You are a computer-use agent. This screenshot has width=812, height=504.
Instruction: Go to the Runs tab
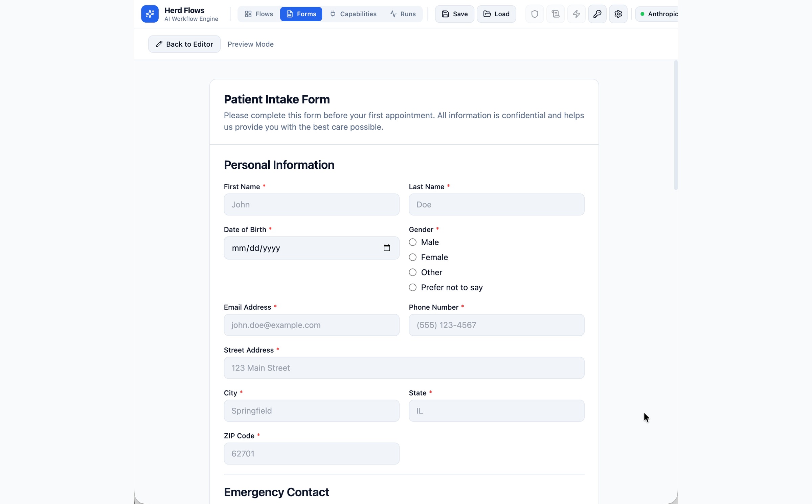(x=403, y=14)
